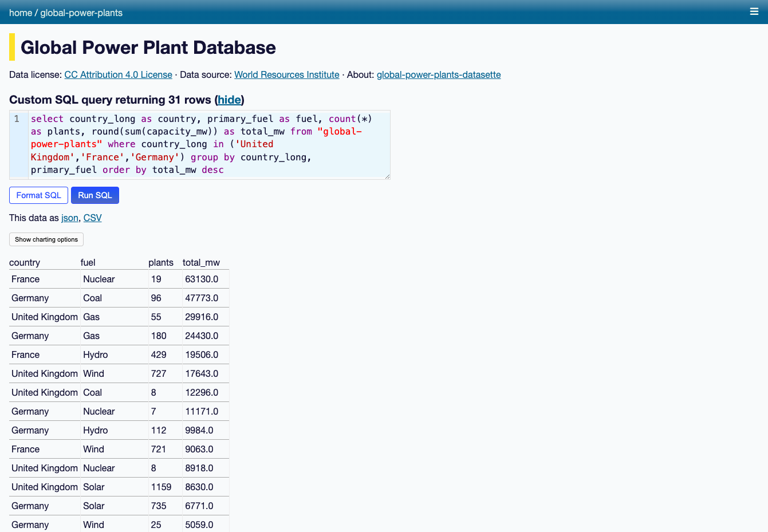Click the line number 1 gutter

click(17, 119)
